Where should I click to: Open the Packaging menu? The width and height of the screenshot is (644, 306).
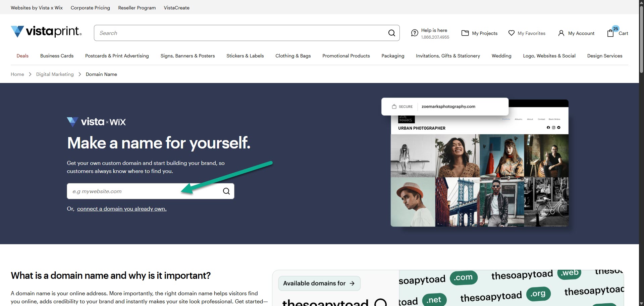pos(393,56)
